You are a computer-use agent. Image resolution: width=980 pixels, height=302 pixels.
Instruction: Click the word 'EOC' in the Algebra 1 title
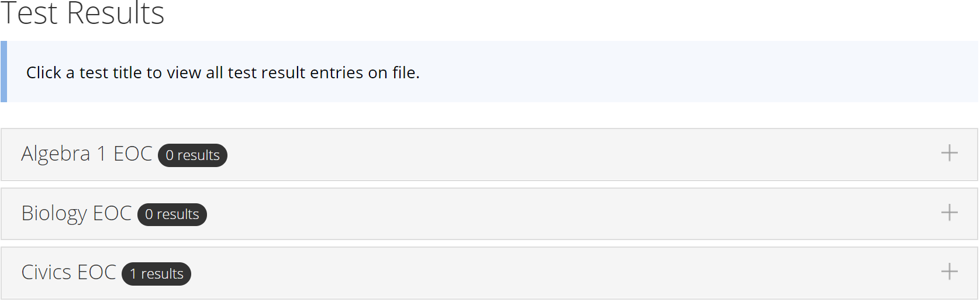tap(133, 154)
